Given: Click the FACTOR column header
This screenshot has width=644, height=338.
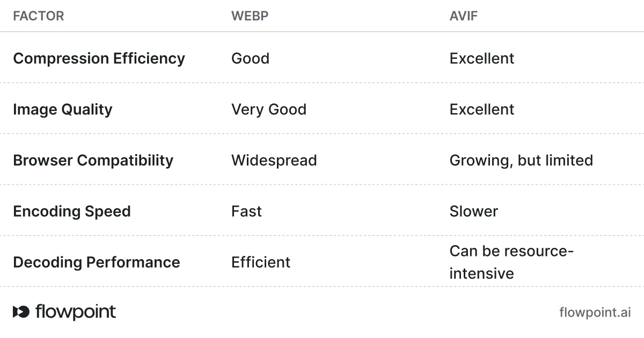Looking at the screenshot, I should tap(38, 16).
